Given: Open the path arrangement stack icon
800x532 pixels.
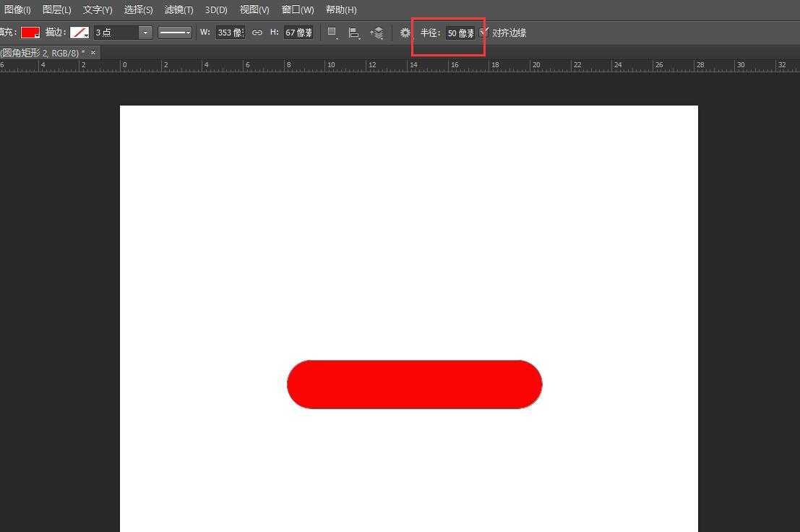Looking at the screenshot, I should [x=377, y=33].
